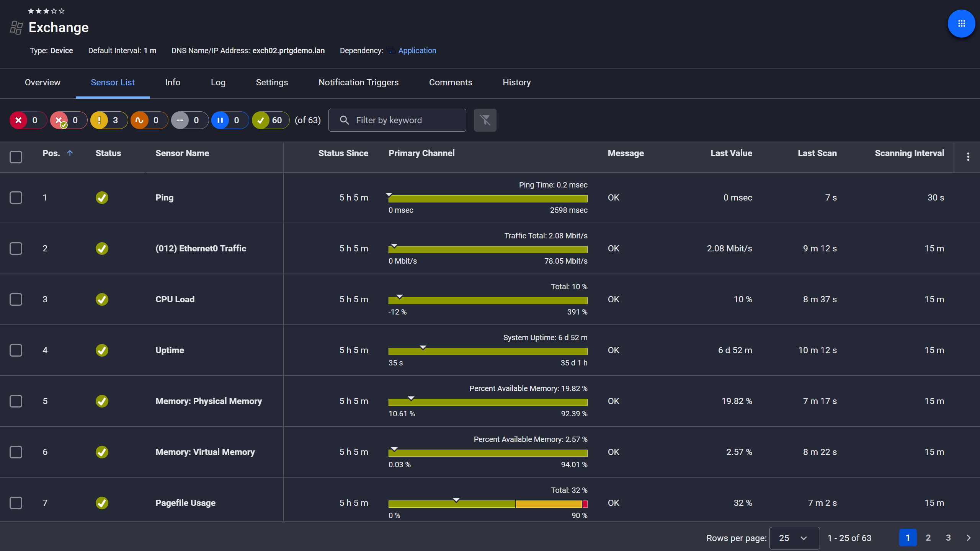Filter by Unusual status orange icon

139,120
